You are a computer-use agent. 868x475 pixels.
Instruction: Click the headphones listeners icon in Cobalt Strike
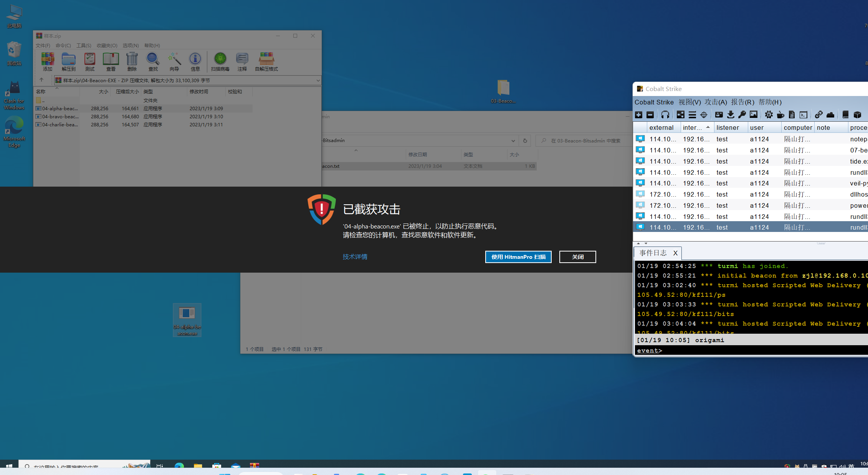click(665, 115)
